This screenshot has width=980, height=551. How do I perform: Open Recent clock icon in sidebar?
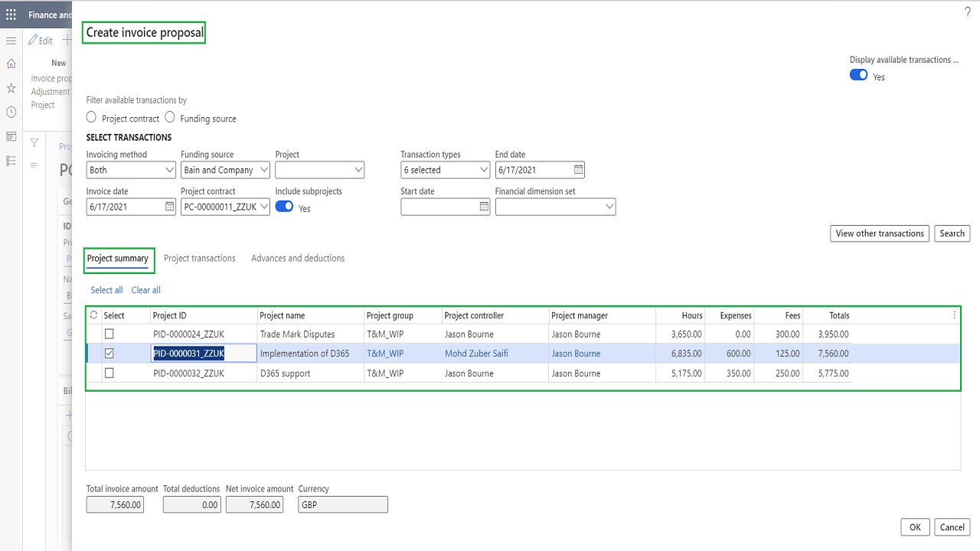(11, 112)
